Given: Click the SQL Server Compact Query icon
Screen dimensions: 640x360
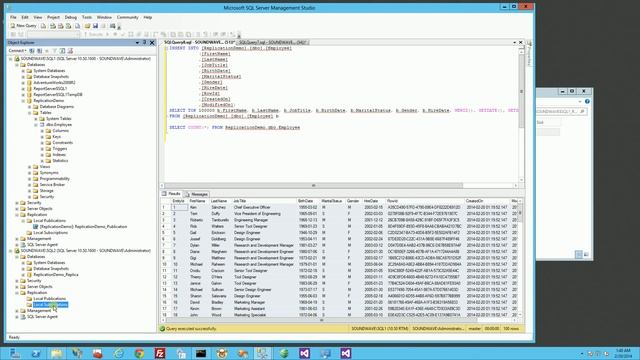Looking at the screenshot, I should pos(77,26).
